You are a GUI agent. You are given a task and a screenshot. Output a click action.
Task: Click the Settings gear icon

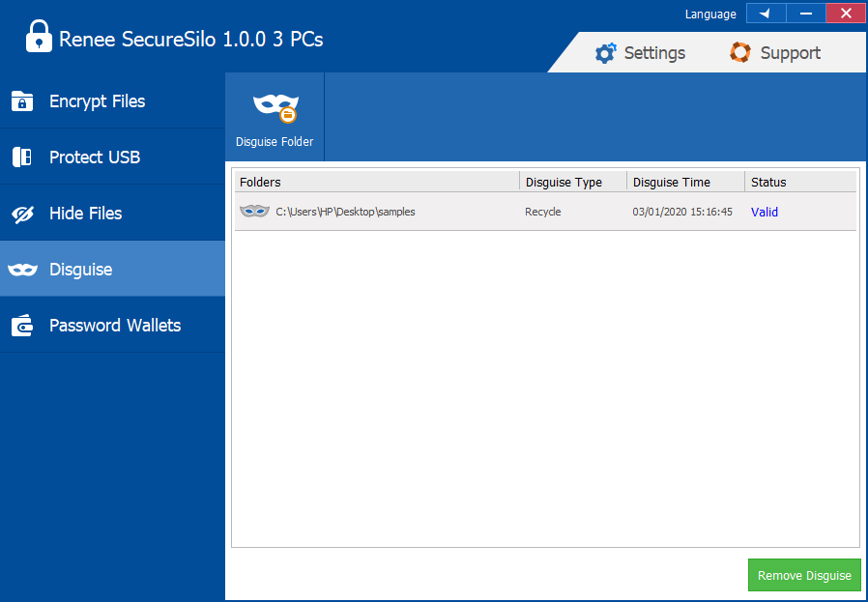coord(605,53)
